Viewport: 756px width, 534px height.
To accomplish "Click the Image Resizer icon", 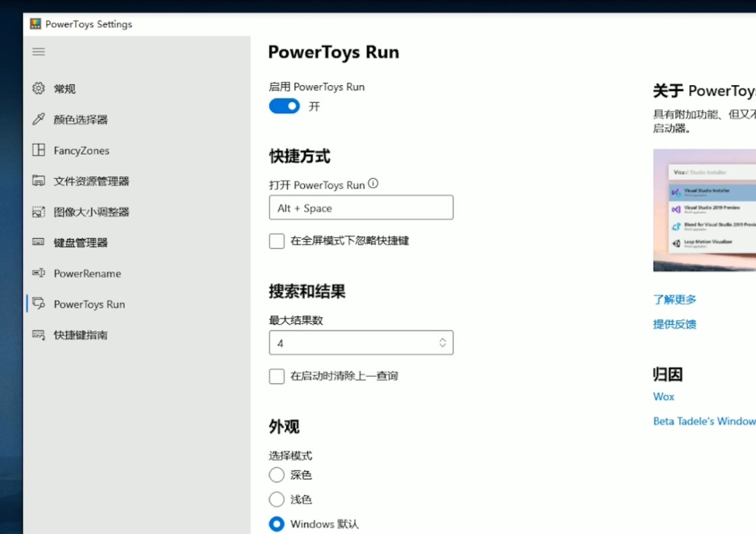I will point(38,212).
